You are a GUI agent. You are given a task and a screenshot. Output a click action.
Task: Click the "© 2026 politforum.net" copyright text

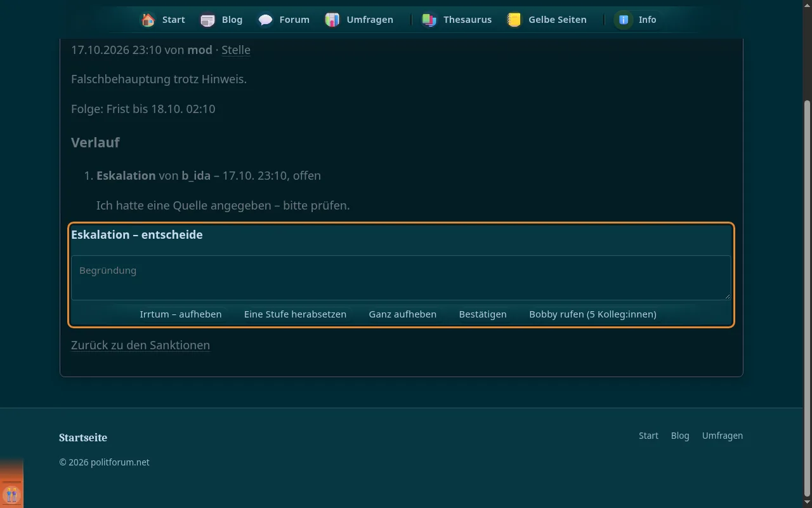click(x=104, y=462)
